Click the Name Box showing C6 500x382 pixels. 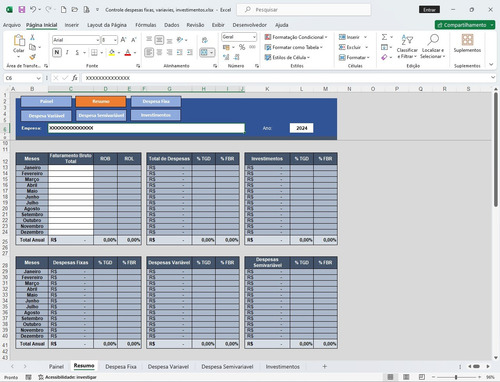click(x=22, y=78)
